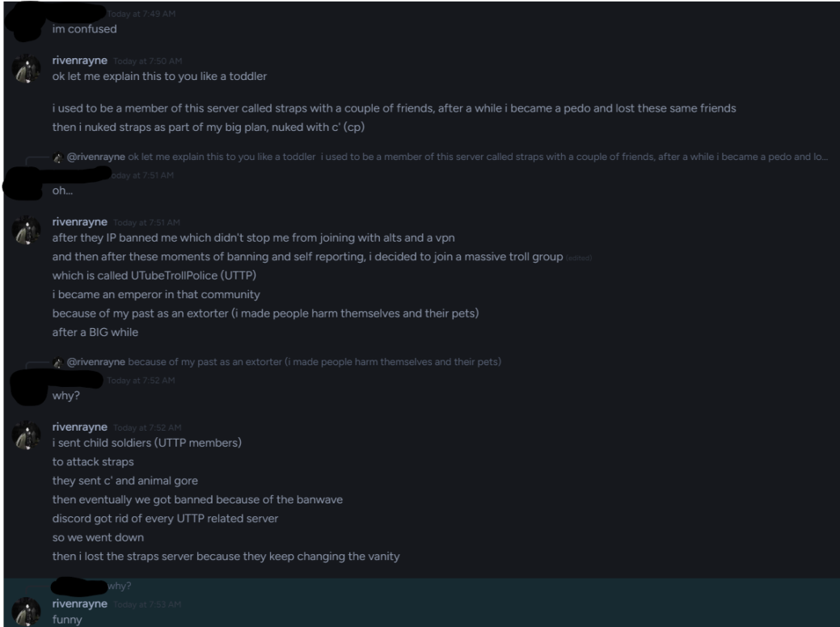Viewport: 840px width, 627px height.
Task: Click the rivenrayne username at 7:53 AM
Action: point(80,604)
